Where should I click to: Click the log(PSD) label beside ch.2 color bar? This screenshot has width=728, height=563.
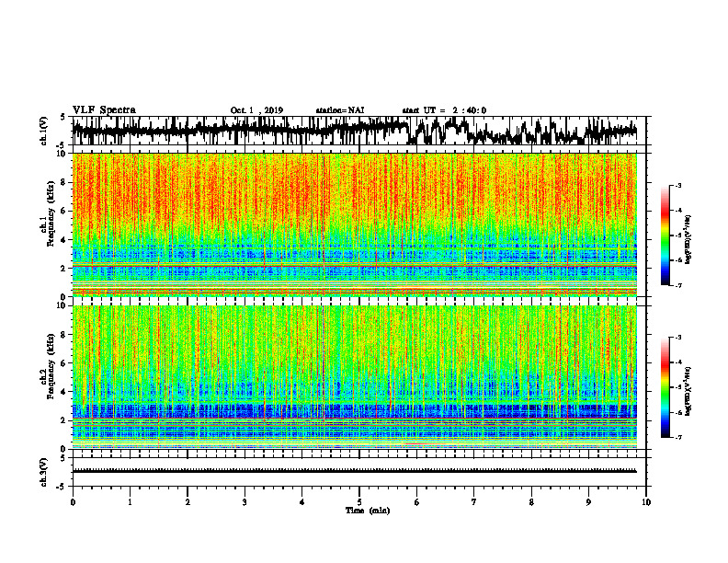pyautogui.click(x=688, y=391)
